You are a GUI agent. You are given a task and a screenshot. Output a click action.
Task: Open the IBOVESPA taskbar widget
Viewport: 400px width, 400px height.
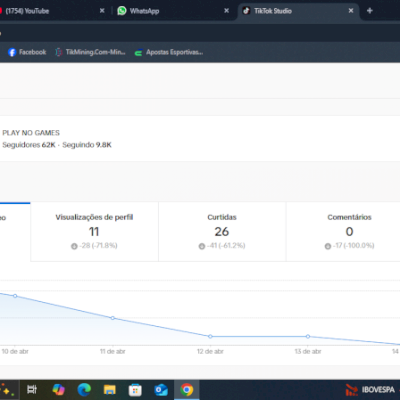click(371, 389)
